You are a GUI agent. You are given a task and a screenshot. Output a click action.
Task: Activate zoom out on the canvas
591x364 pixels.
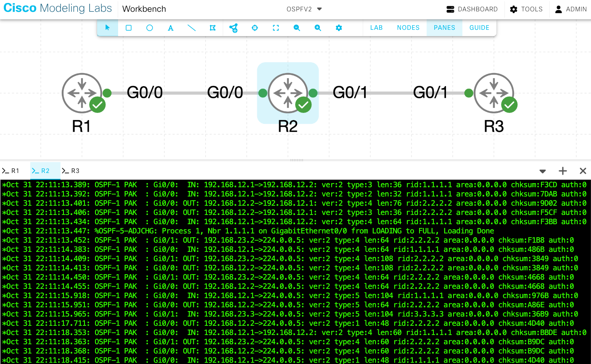[297, 28]
